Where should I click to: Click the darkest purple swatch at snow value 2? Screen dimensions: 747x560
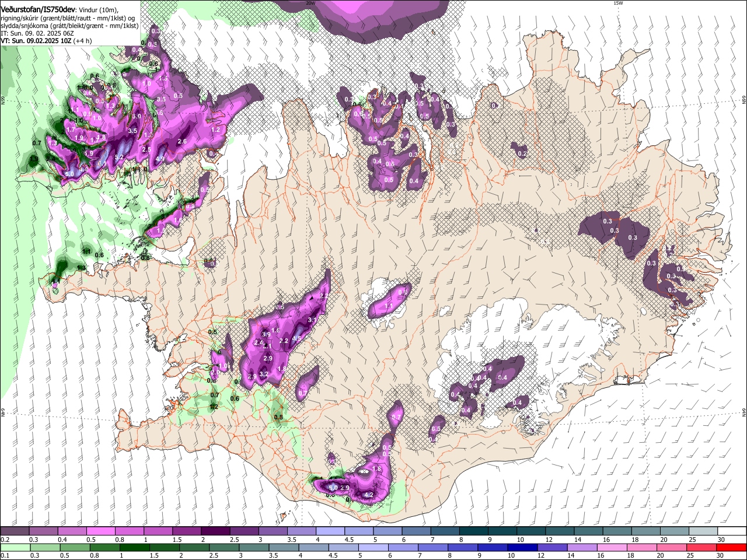tap(215, 531)
